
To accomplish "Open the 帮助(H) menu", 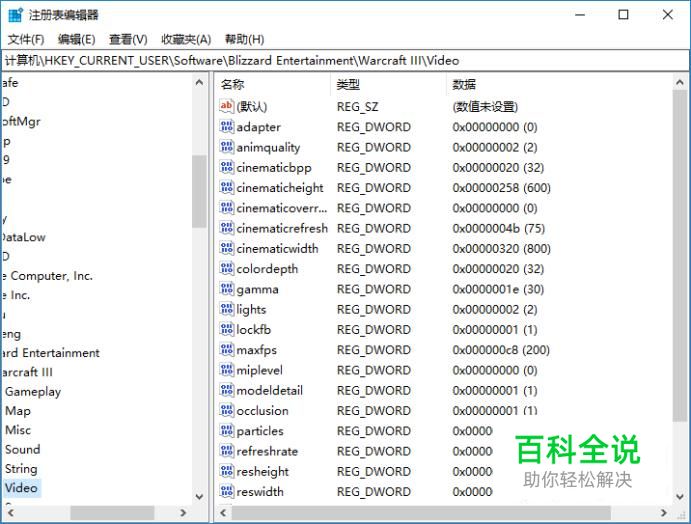I will click(244, 39).
